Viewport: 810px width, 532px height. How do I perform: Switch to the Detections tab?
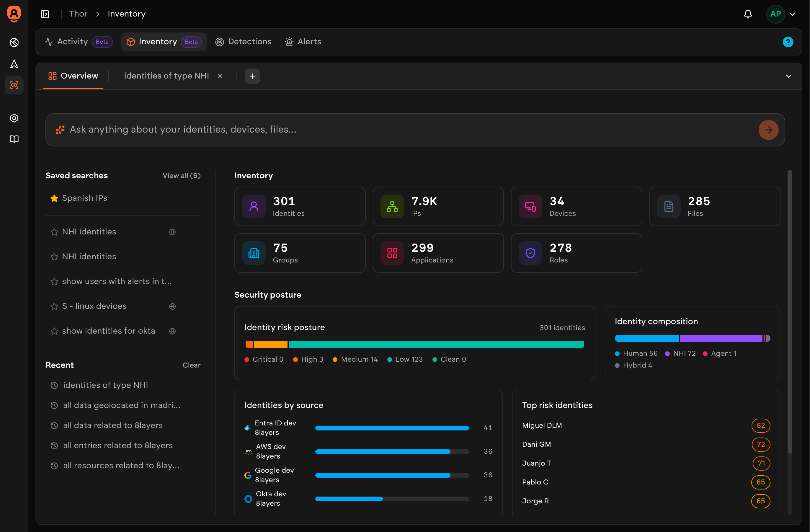coord(243,42)
